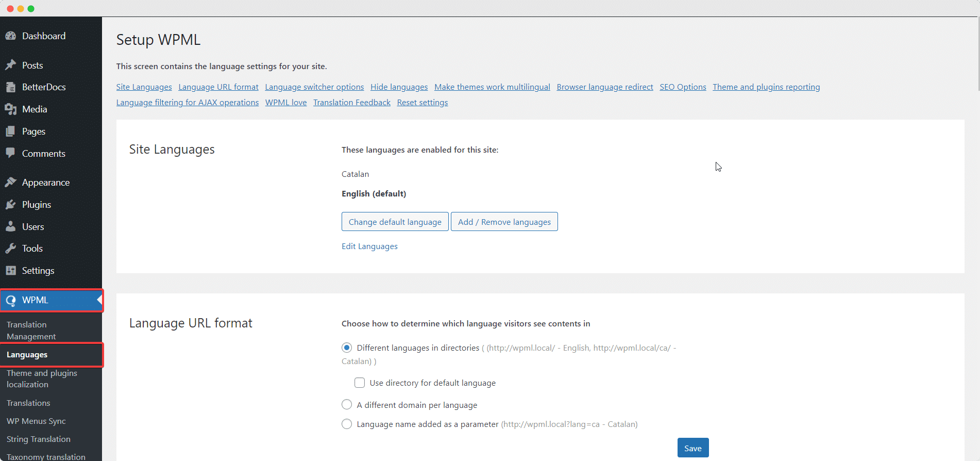Click the Comments speech bubble icon
Screen dimensions: 980x461
pyautogui.click(x=11, y=153)
